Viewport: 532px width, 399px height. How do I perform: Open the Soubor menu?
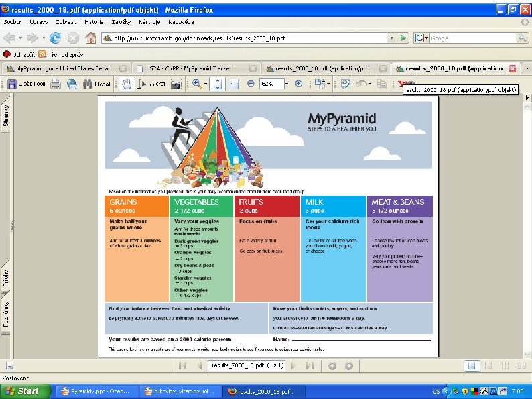click(x=12, y=22)
